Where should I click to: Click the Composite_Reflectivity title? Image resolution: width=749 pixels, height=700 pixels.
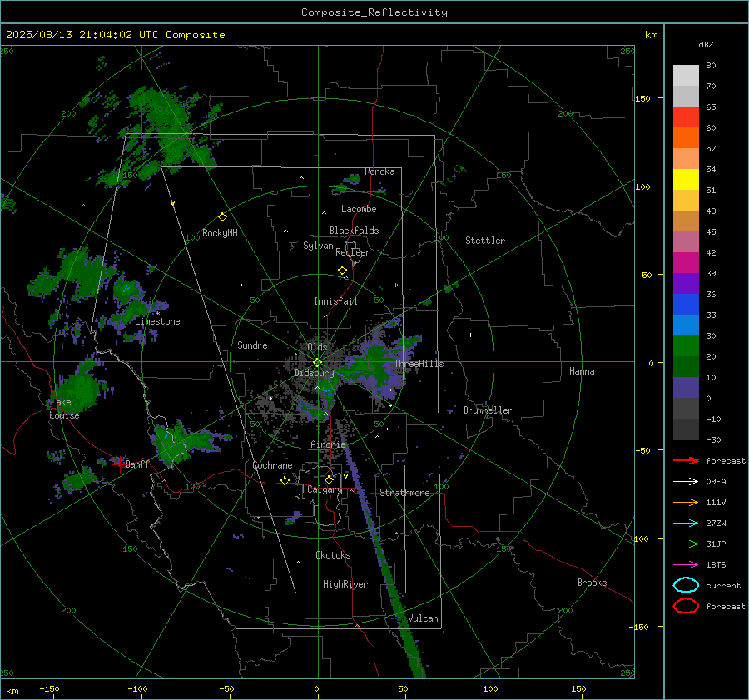(374, 12)
